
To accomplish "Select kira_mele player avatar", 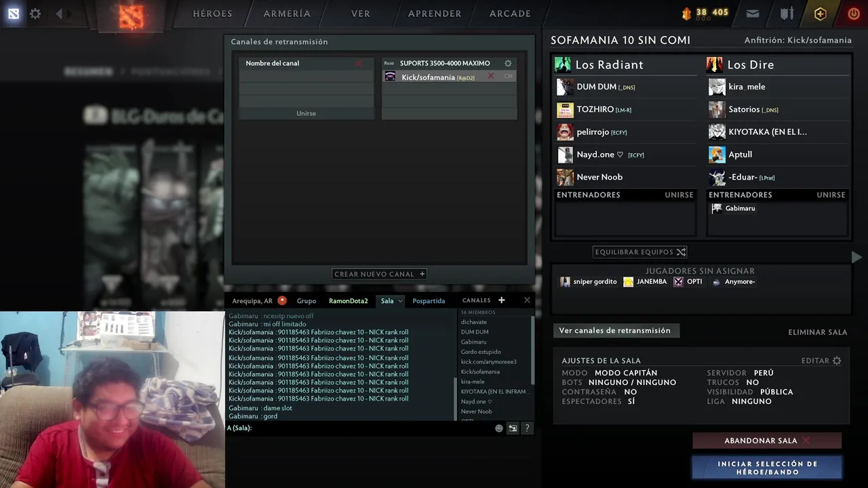I will pos(717,87).
